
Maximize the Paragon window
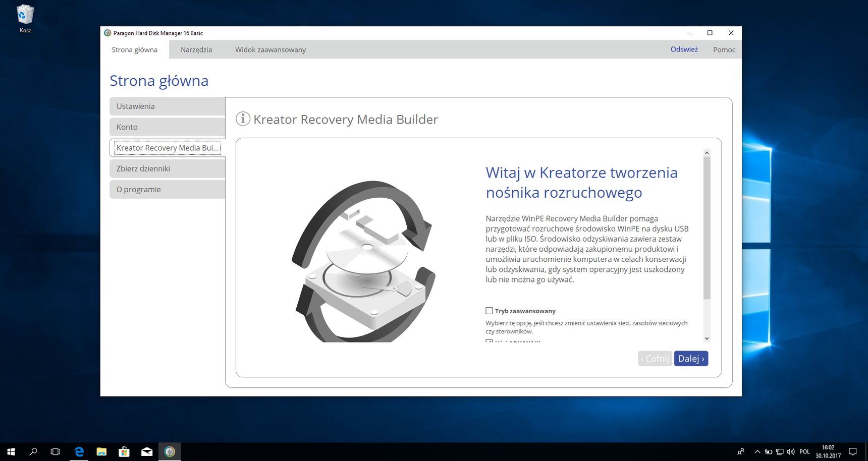pyautogui.click(x=710, y=33)
